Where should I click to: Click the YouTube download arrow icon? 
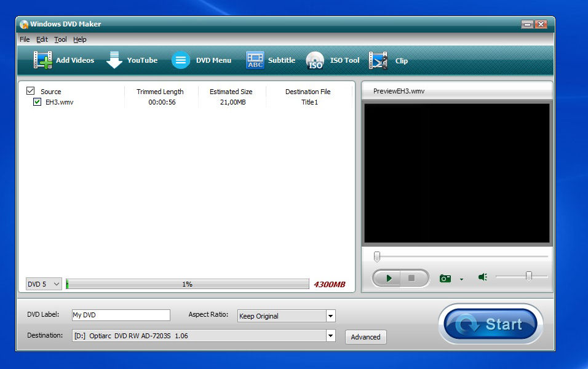[x=114, y=60]
